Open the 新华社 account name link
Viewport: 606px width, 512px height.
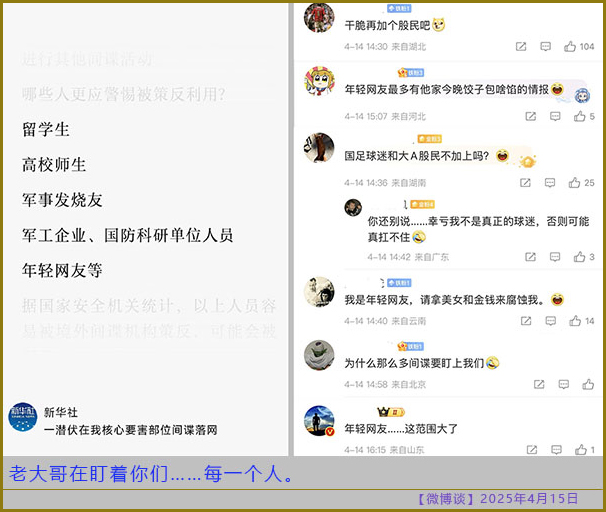(x=60, y=412)
